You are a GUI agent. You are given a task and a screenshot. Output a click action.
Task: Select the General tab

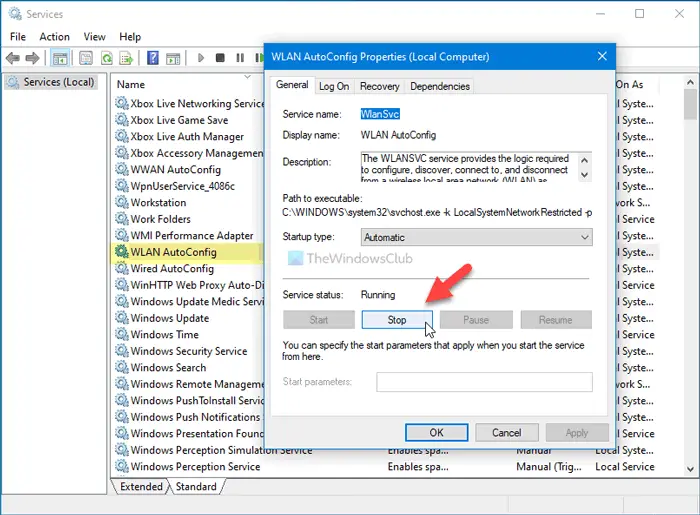(292, 85)
